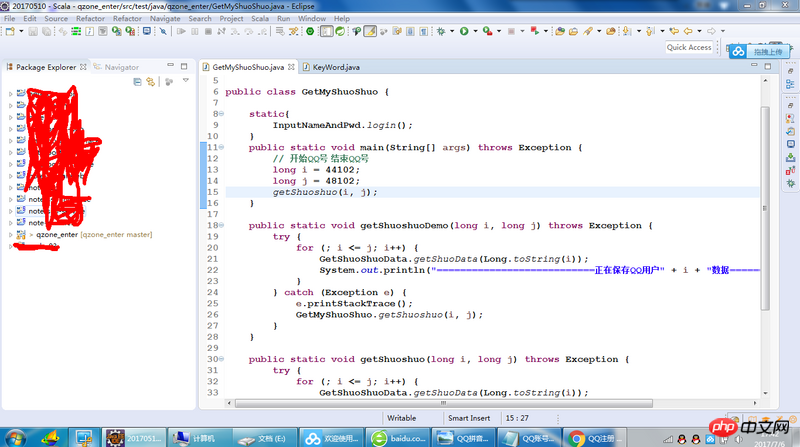Click the Next Annotation icon

[627, 31]
